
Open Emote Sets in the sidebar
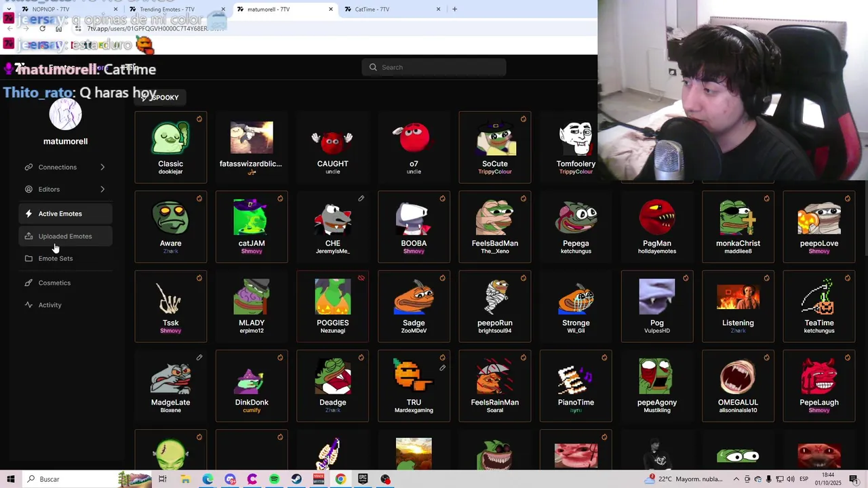(65, 258)
